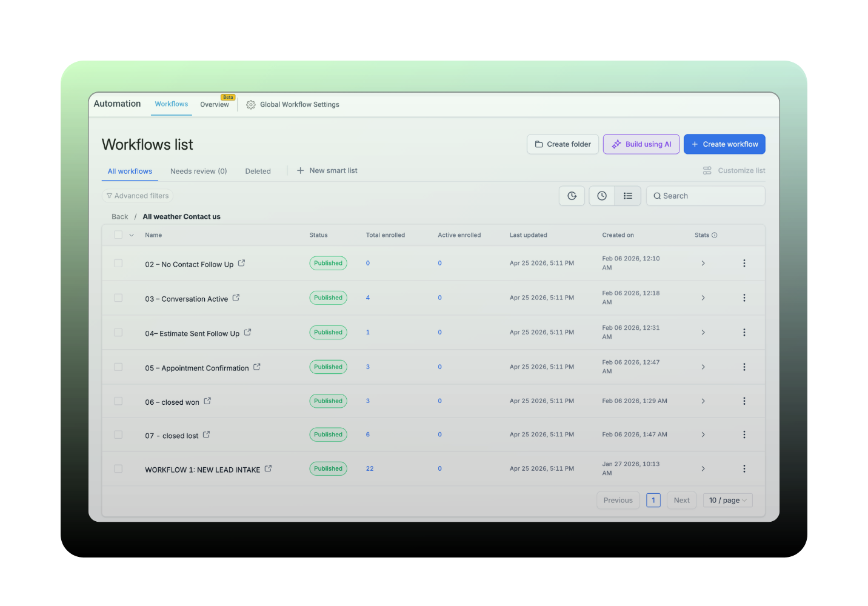Open external link icon for 03 – Conversation Active
This screenshot has height=606, width=868.
(236, 298)
